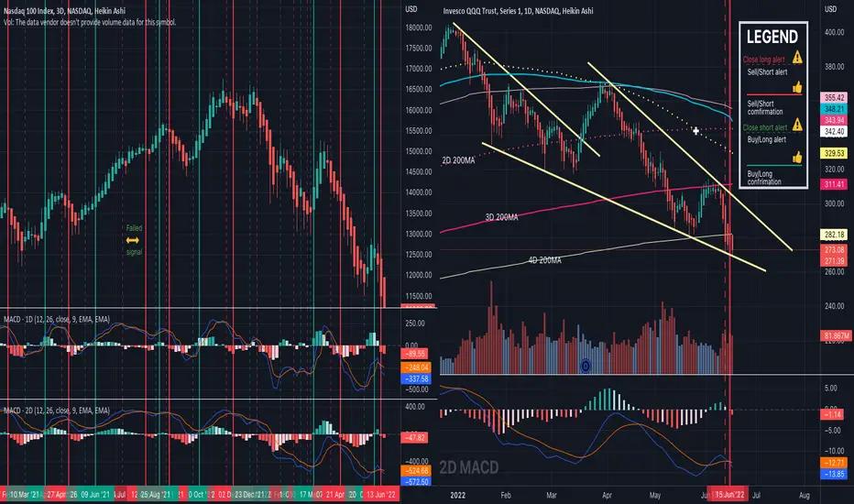Viewport: 854px width, 504px height.
Task: Click the USD currency label on QQQ chart
Action: (x=830, y=9)
